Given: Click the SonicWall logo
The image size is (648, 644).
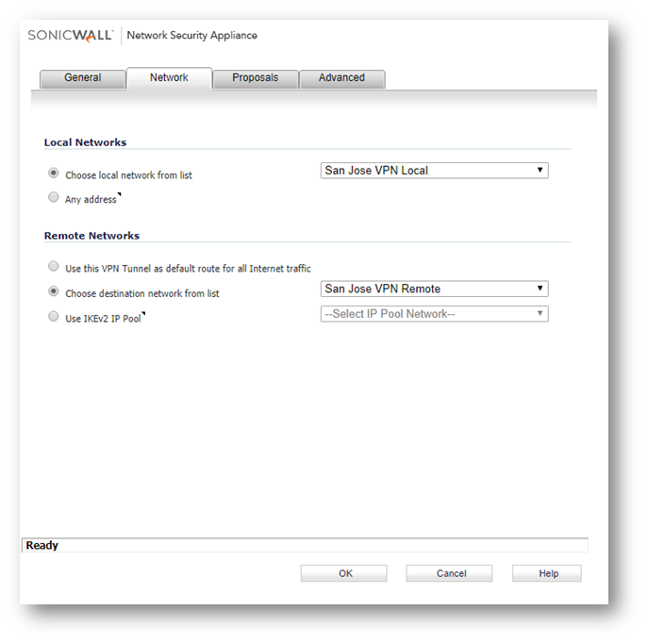Looking at the screenshot, I should [71, 36].
